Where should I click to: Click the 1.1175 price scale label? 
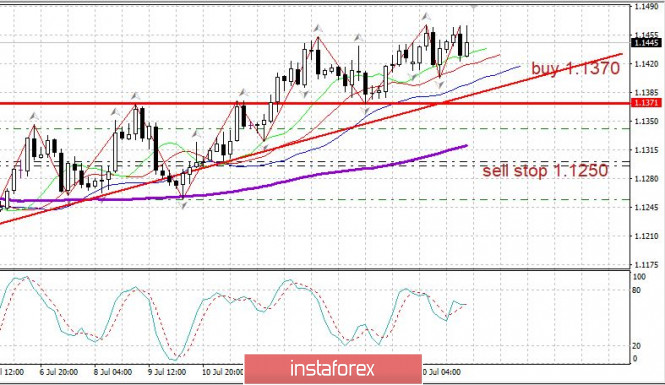(x=646, y=265)
